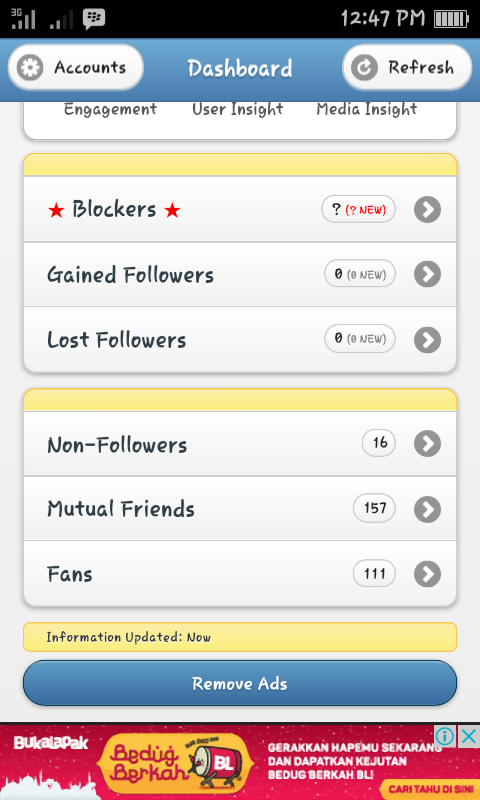This screenshot has width=480, height=800.
Task: Tap the battery icon in status bar
Action: pos(451,19)
